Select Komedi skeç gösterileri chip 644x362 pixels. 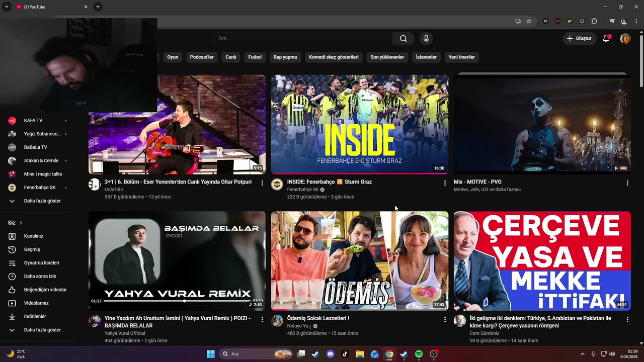[334, 57]
